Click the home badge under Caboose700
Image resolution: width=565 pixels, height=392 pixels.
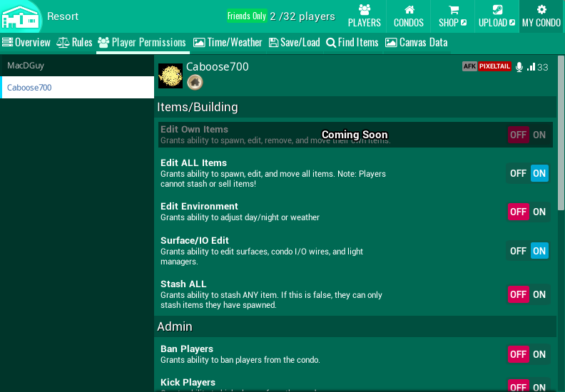(195, 83)
